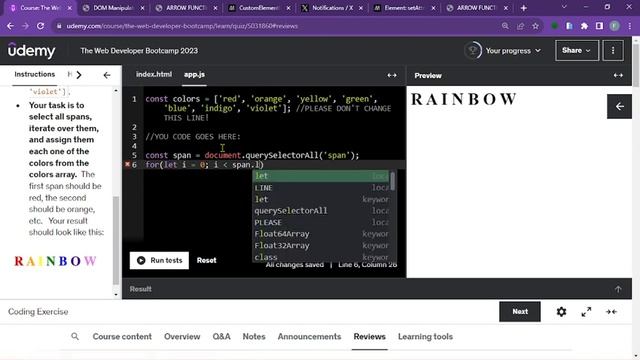Select the app.js file tab

pos(194,74)
